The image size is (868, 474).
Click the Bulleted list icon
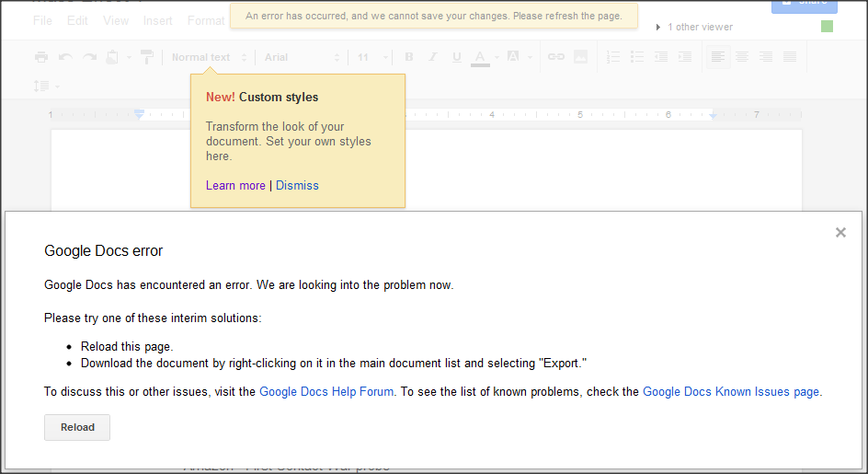click(x=637, y=56)
